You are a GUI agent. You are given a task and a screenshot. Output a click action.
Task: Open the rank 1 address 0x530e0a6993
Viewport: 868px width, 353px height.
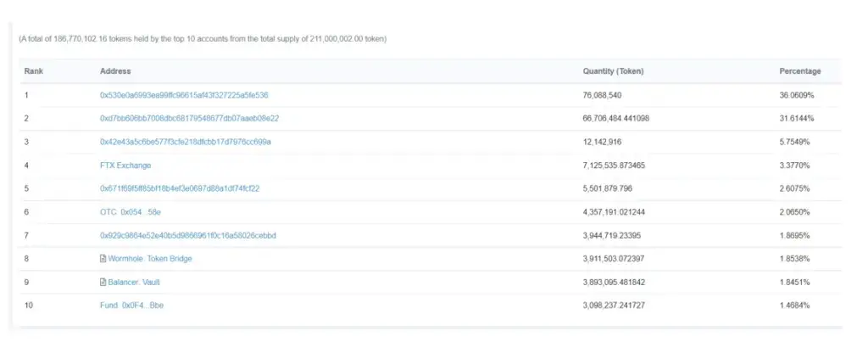pyautogui.click(x=184, y=95)
